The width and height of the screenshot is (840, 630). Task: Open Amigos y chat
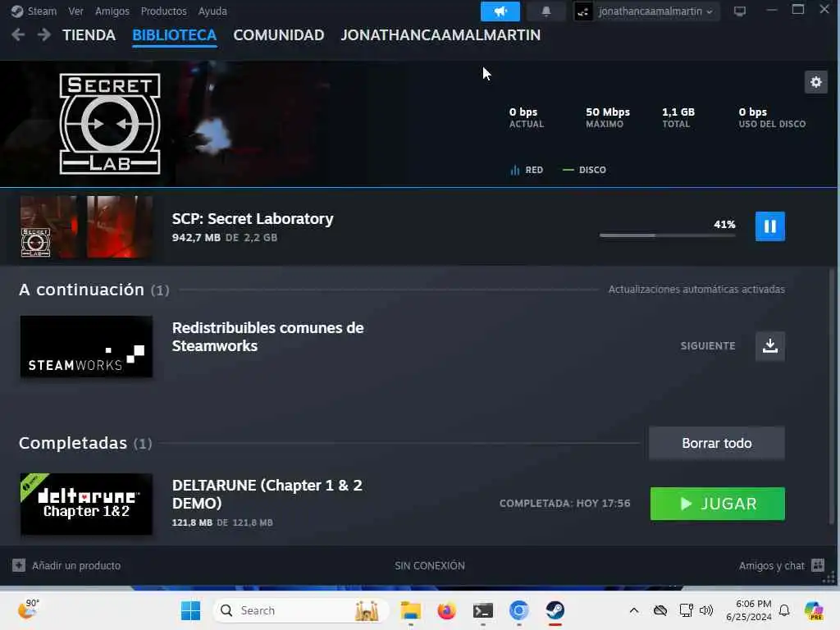(771, 566)
